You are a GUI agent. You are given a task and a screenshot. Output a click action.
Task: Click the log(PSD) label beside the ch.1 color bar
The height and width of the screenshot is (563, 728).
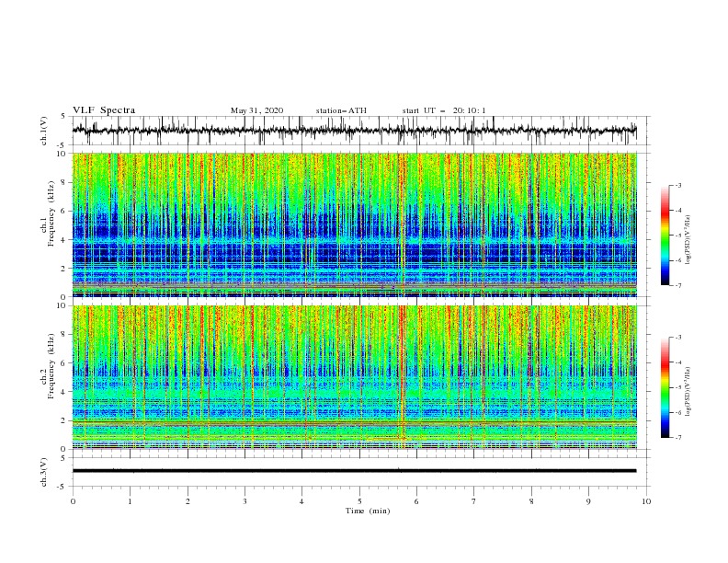pos(688,240)
